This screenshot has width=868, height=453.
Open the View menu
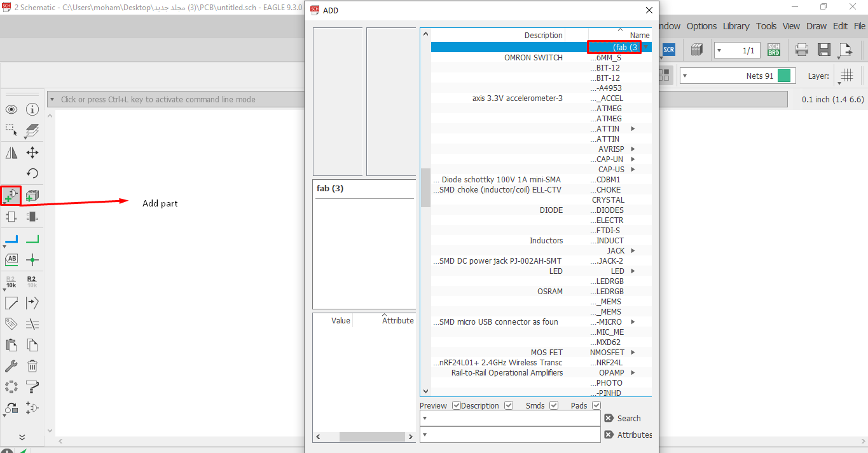792,26
